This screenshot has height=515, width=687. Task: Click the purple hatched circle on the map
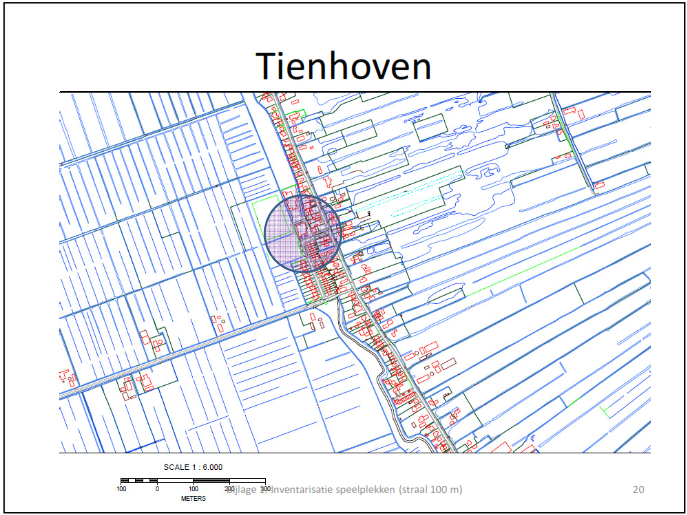coord(303,234)
